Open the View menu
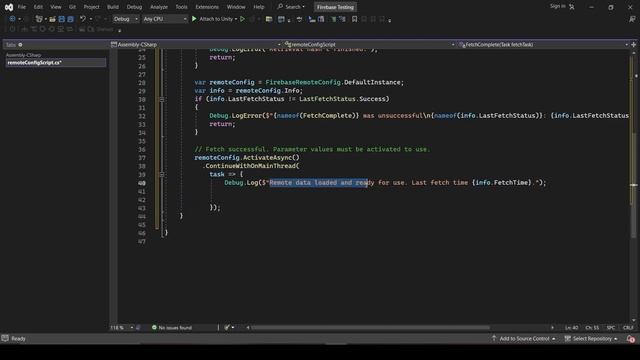640x360 pixels. tap(56, 7)
